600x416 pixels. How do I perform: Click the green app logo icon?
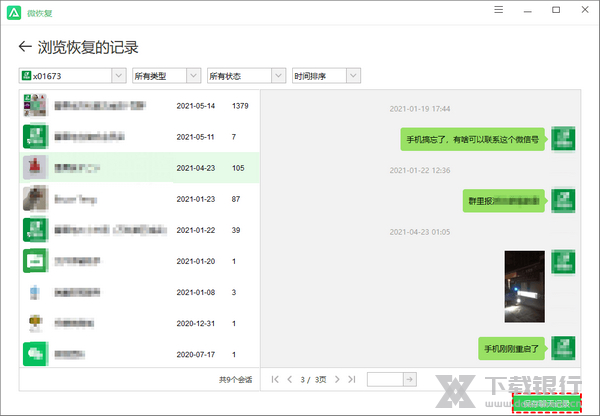(14, 13)
